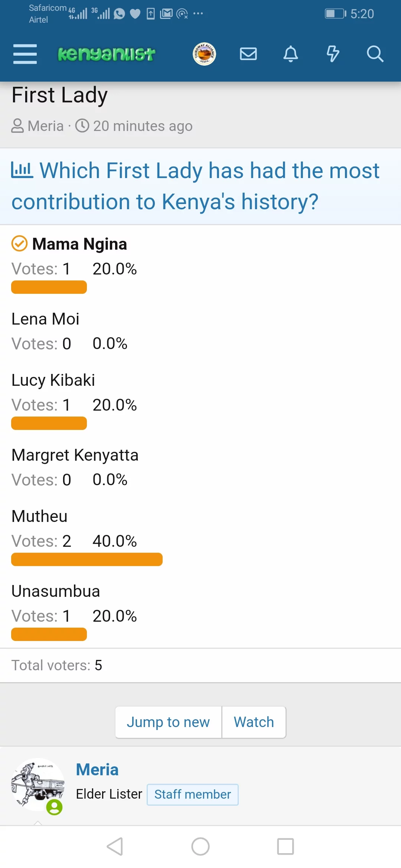The width and height of the screenshot is (401, 868).
Task: Open the What's new lightning icon
Action: click(x=333, y=54)
